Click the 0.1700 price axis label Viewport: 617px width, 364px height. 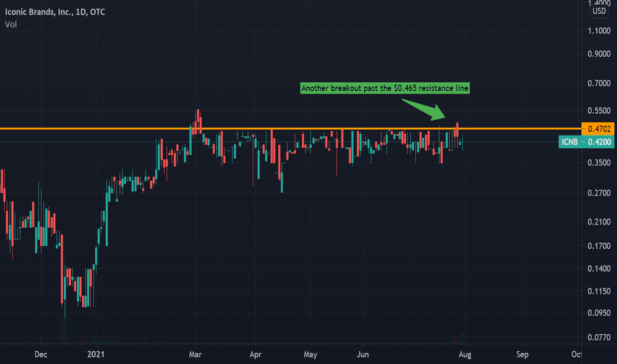[599, 246]
